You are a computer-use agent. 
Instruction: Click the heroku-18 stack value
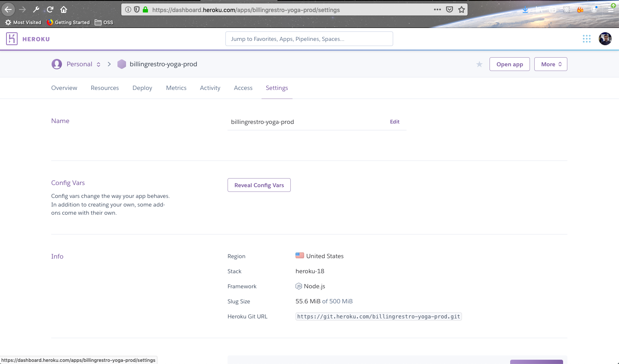pos(310,271)
